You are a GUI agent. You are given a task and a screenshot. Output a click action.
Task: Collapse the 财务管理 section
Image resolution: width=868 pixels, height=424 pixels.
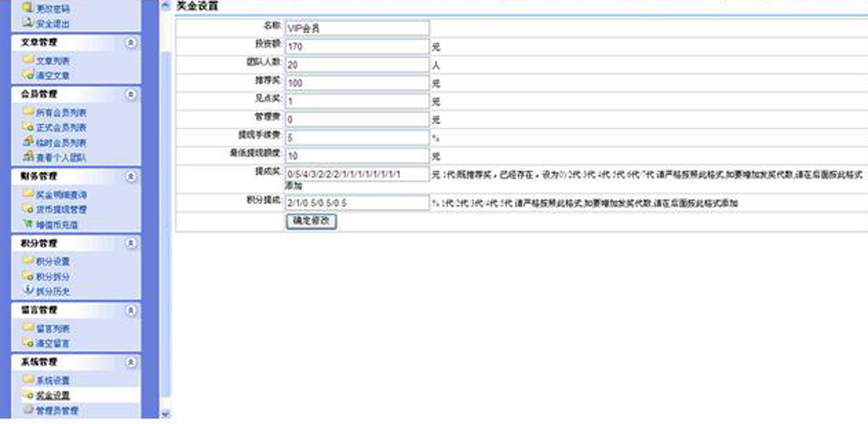coord(131,176)
